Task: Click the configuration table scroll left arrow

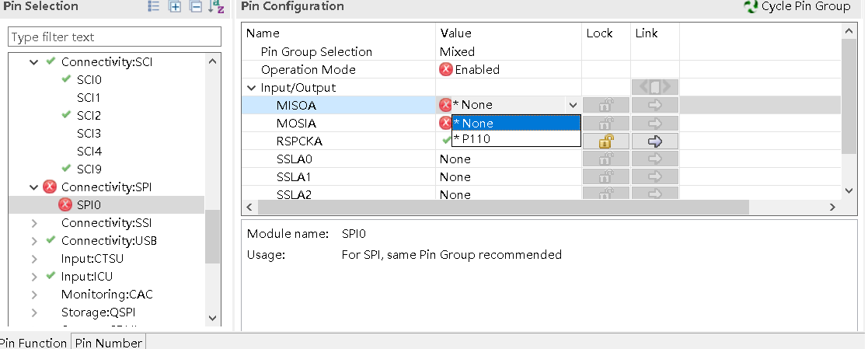Action: click(x=249, y=208)
